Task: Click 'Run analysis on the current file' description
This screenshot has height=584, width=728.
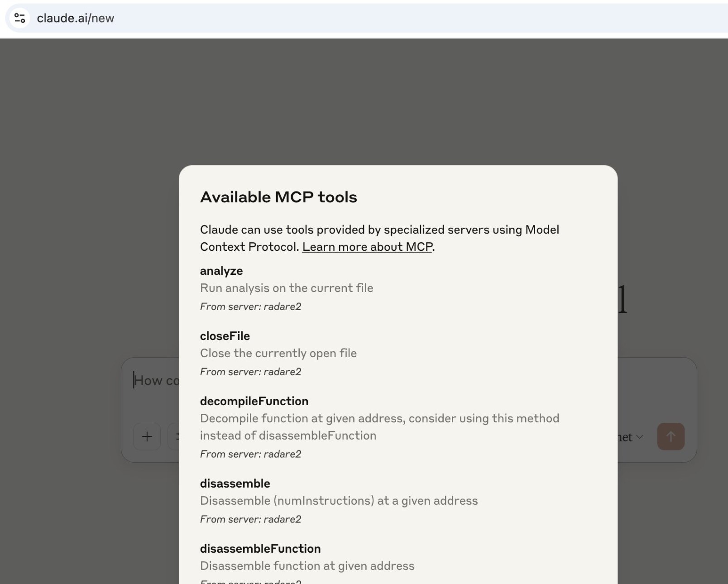Action: 287,288
